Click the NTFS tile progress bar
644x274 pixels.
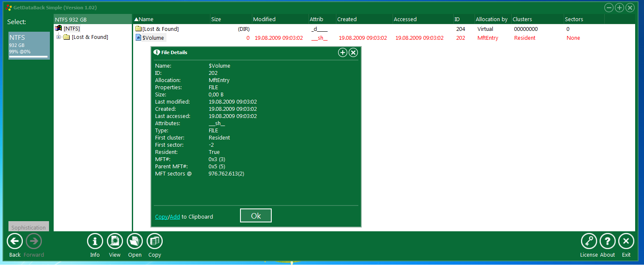click(28, 56)
